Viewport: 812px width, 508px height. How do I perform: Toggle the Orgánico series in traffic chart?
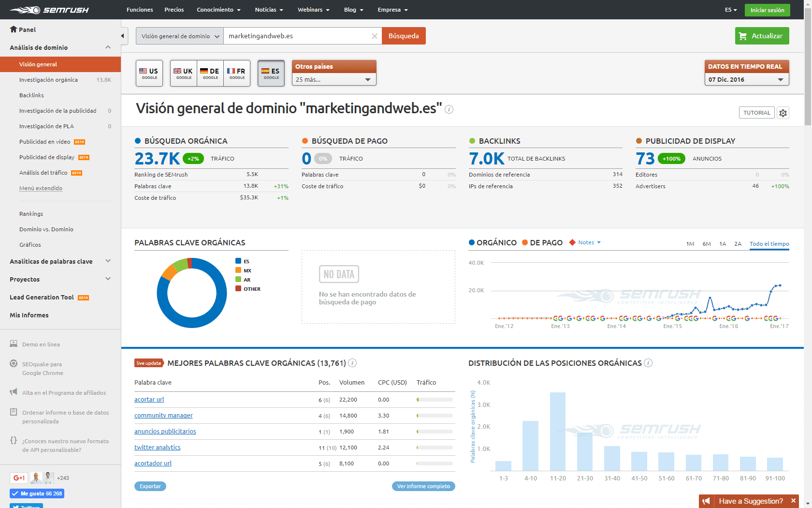pyautogui.click(x=493, y=242)
